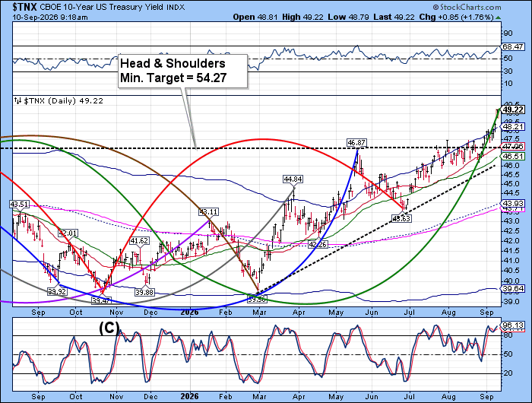Click the 2026 label on the lower axis
The width and height of the screenshot is (532, 403).
189,397
